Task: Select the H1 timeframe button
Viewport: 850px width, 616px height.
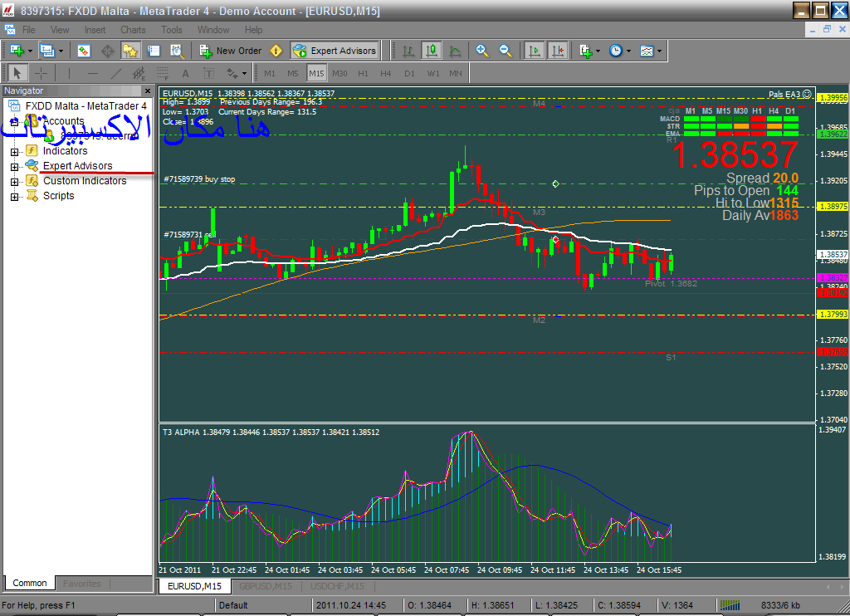Action: tap(363, 73)
